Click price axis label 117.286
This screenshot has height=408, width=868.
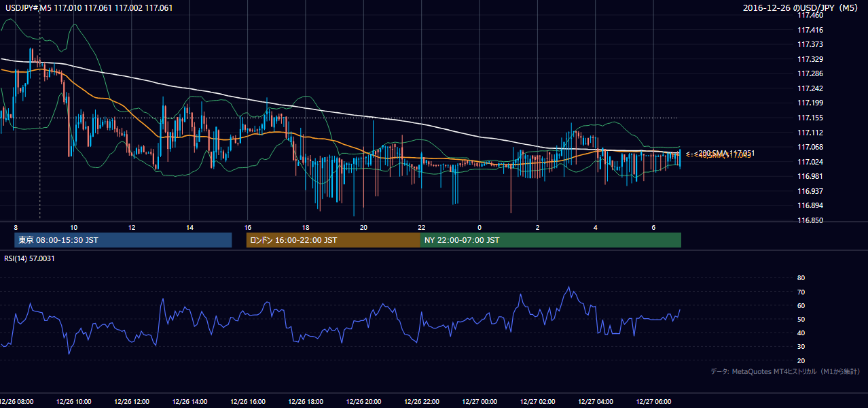tap(810, 73)
